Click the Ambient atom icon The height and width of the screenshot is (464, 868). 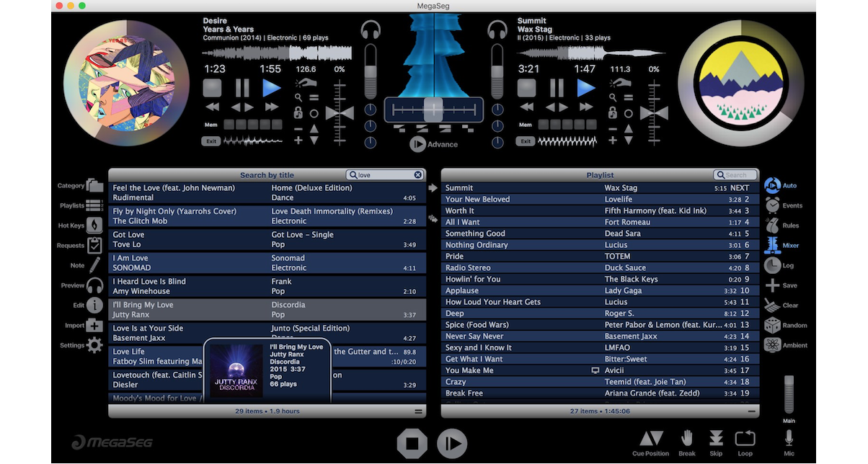[x=772, y=345]
